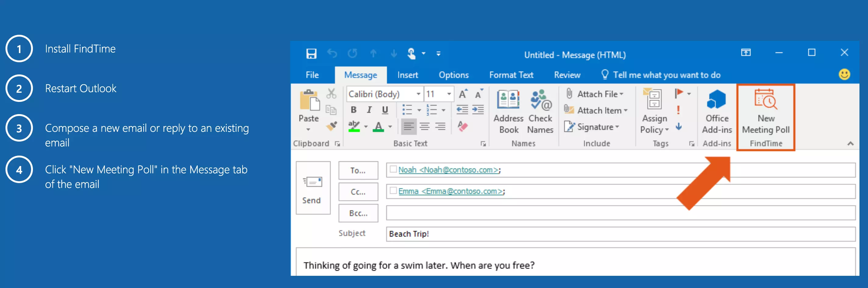Viewport: 868px width, 288px height.
Task: Flag the message with the Follow Up flag
Action: click(x=679, y=93)
